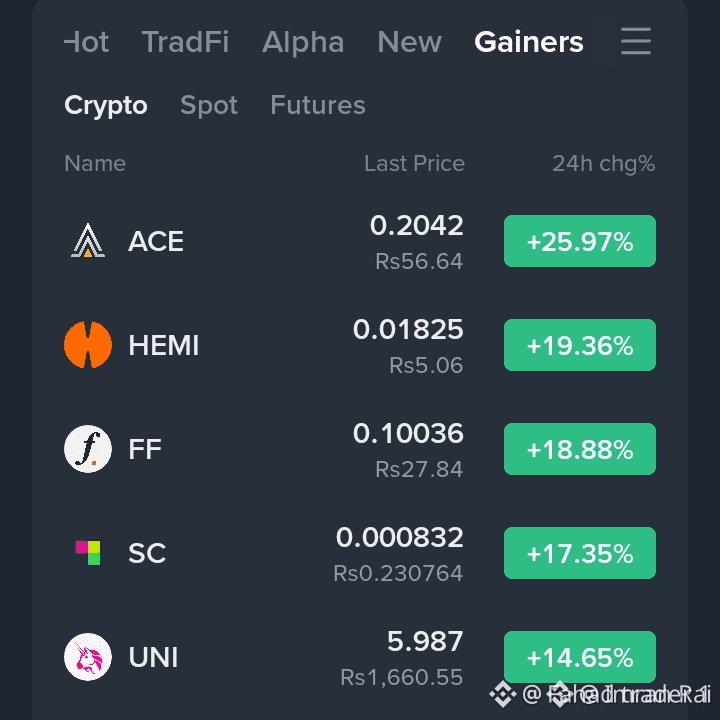Sort by 24h chg% column header
720x720 pixels.
pyautogui.click(x=603, y=163)
